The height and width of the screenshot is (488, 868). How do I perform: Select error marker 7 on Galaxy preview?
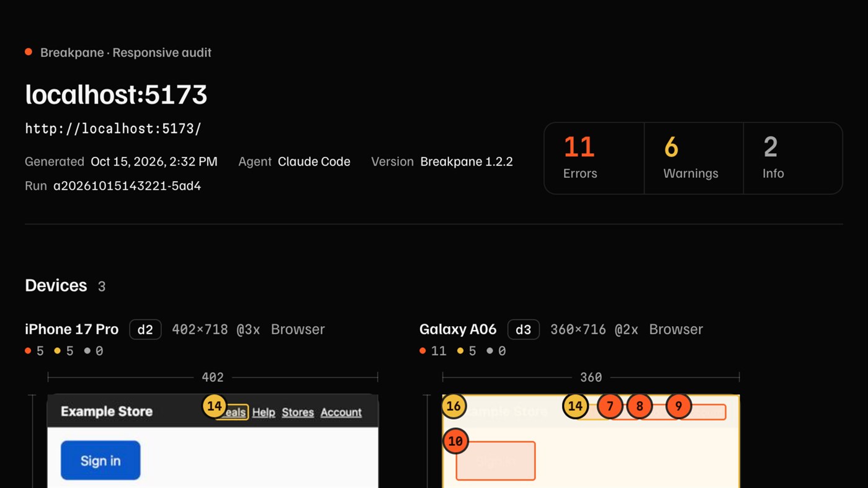tap(610, 406)
